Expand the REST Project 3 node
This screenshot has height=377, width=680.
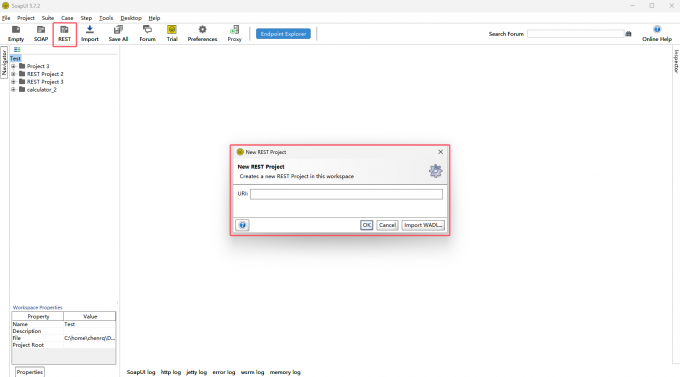13,82
